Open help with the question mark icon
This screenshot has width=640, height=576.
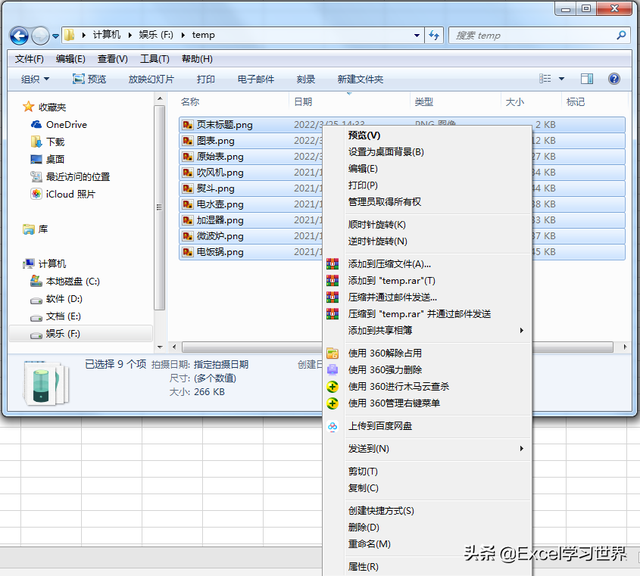pyautogui.click(x=614, y=78)
